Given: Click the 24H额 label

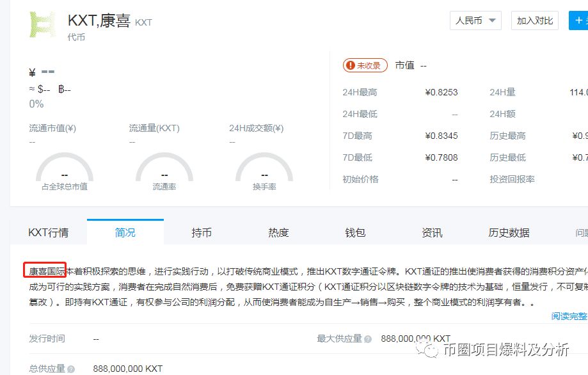Looking at the screenshot, I should click(502, 114).
